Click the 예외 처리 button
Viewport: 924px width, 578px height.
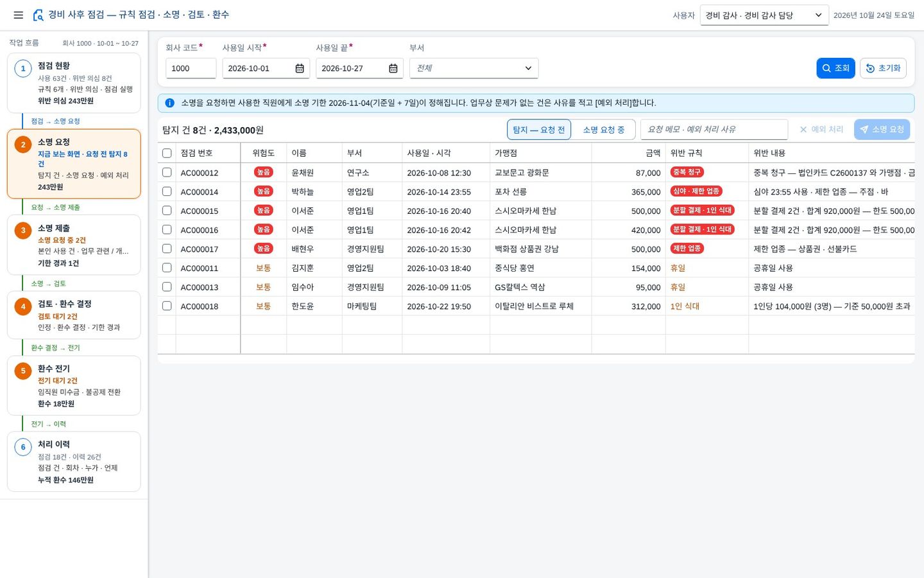821,130
